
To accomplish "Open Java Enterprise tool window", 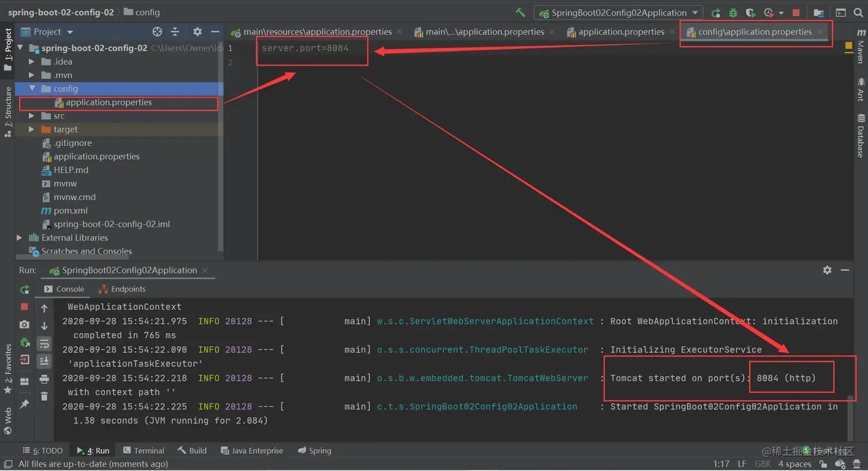I will 252,450.
